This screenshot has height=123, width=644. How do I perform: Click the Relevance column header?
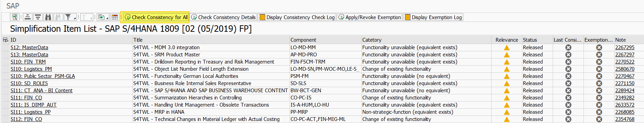pyautogui.click(x=507, y=40)
